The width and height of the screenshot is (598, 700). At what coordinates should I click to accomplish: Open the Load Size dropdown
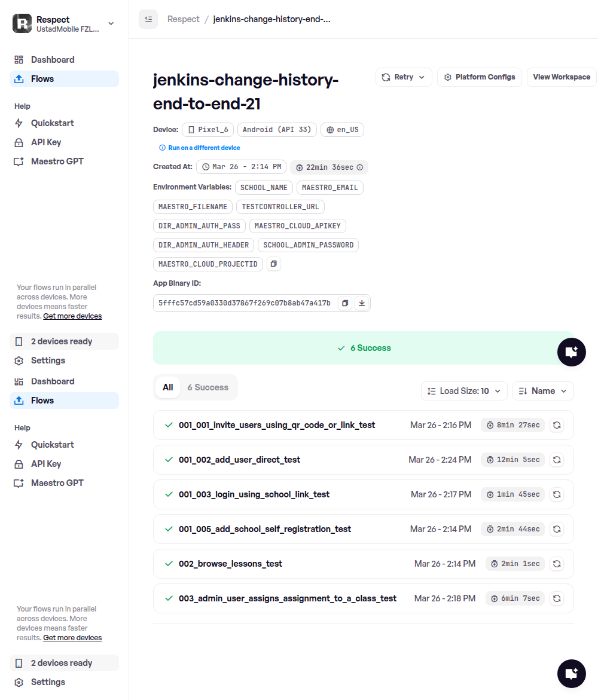[464, 391]
